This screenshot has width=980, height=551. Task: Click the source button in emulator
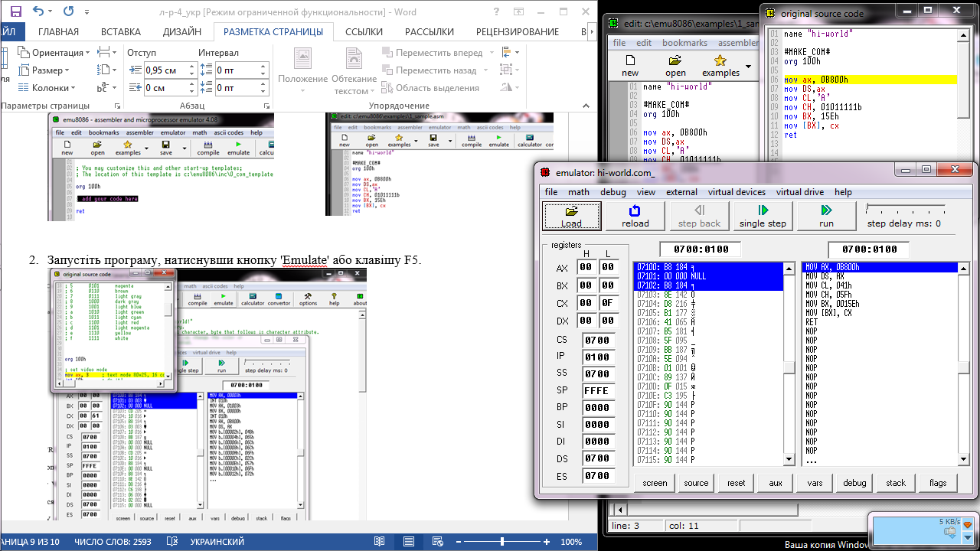(x=696, y=483)
